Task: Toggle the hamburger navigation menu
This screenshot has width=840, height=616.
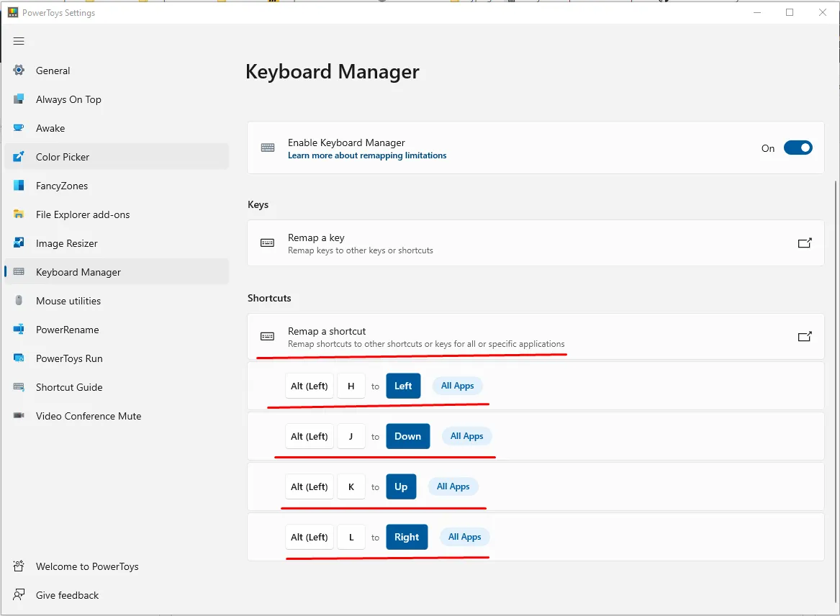Action: [x=19, y=41]
